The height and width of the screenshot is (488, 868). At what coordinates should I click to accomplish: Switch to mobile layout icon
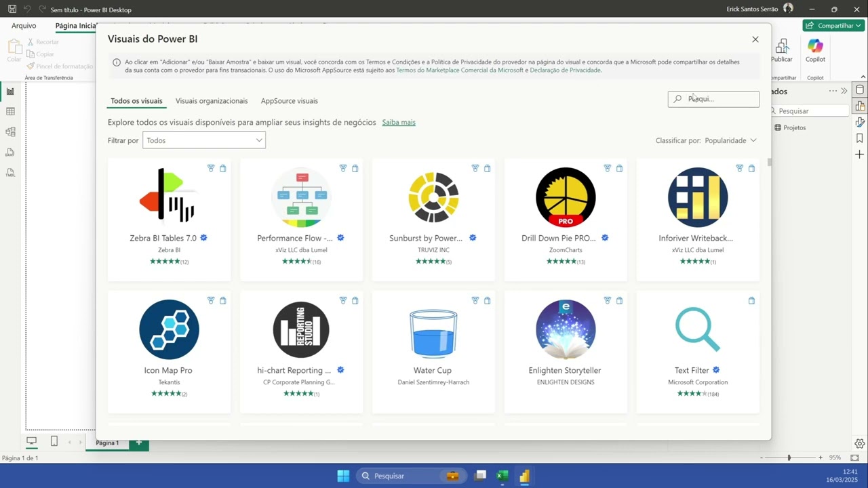tap(54, 441)
